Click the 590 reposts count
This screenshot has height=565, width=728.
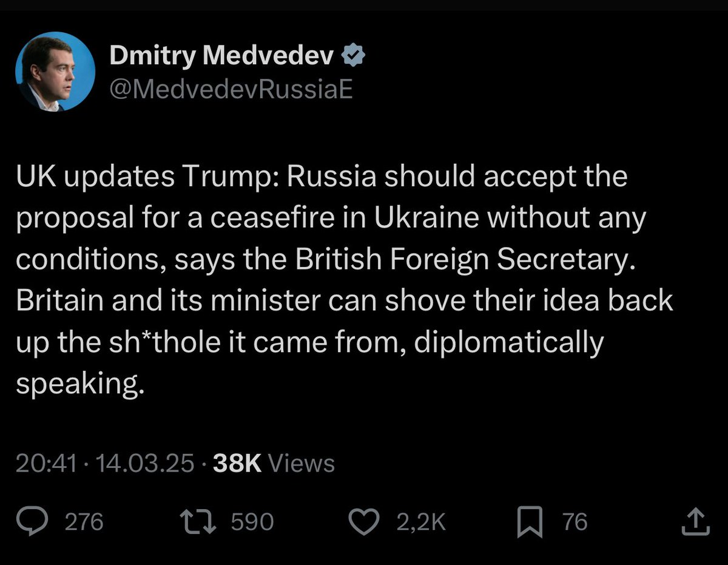(252, 523)
